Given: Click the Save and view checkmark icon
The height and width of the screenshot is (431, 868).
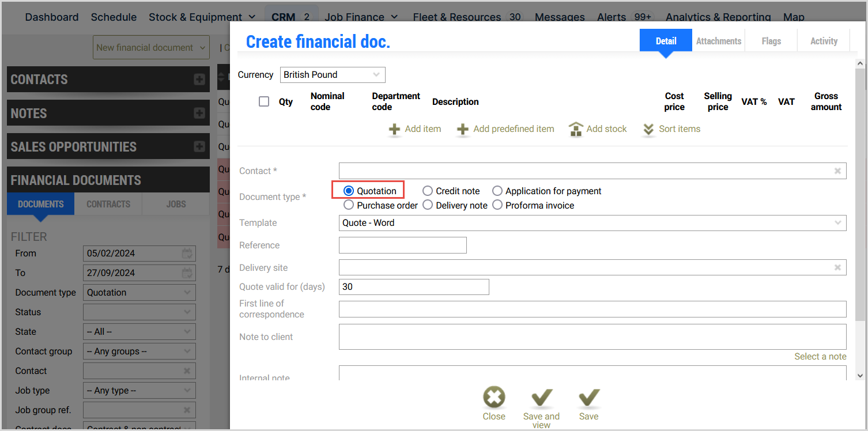Looking at the screenshot, I should click(x=541, y=398).
